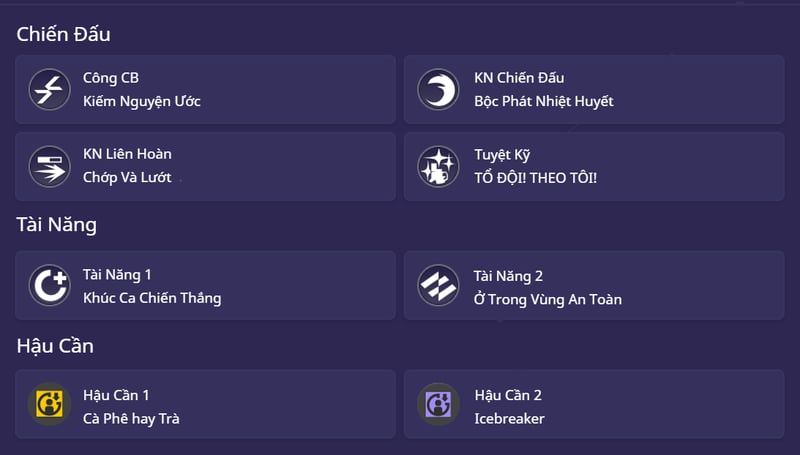
Task: Open Ở Trong Vùng An Toàn talent
Action: [x=547, y=299]
